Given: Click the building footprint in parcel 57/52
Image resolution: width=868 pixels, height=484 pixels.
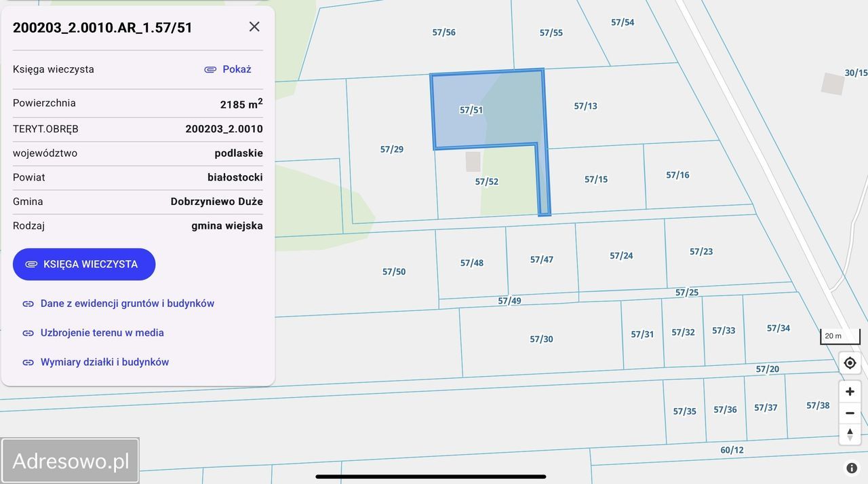Looking at the screenshot, I should click(473, 162).
